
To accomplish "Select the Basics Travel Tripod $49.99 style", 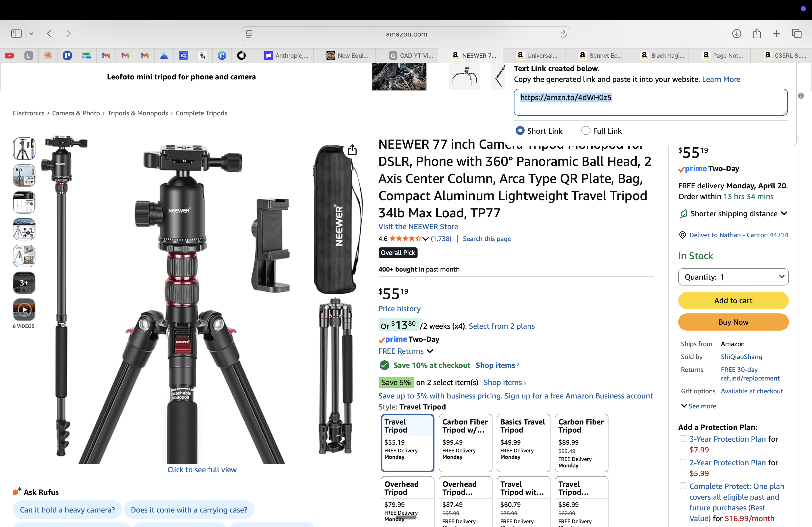I will pyautogui.click(x=523, y=443).
